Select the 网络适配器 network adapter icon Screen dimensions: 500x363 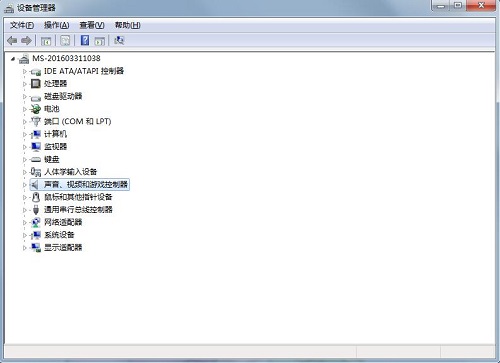pyautogui.click(x=35, y=222)
